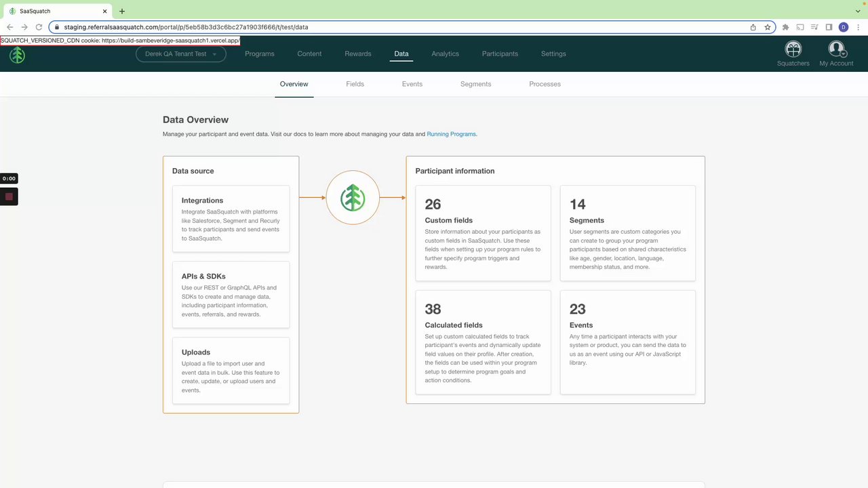Switch to the Segments tab
Viewport: 868px width, 488px height.
476,84
